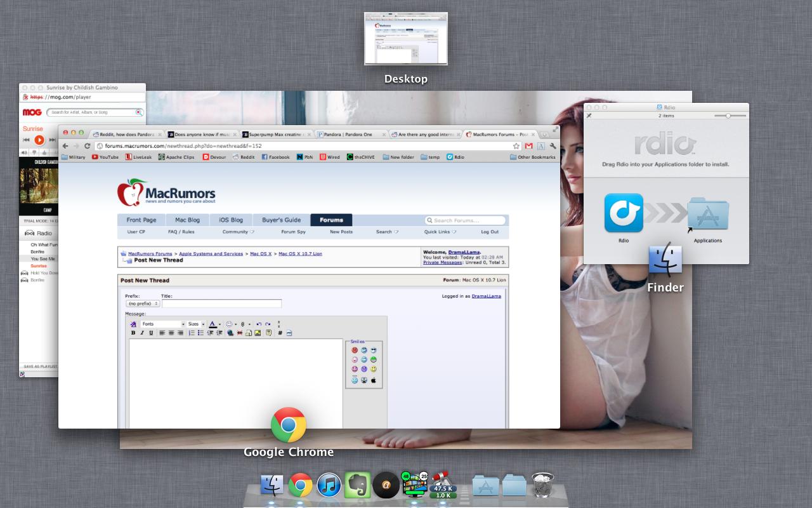Click the MOG search field
812x508 pixels.
coord(95,112)
